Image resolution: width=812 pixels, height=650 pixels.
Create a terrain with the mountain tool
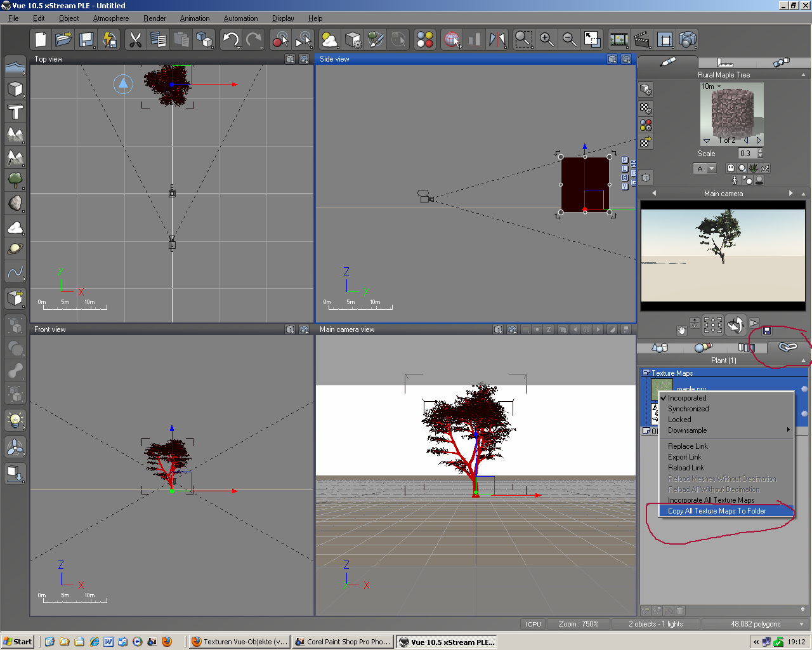tap(15, 135)
